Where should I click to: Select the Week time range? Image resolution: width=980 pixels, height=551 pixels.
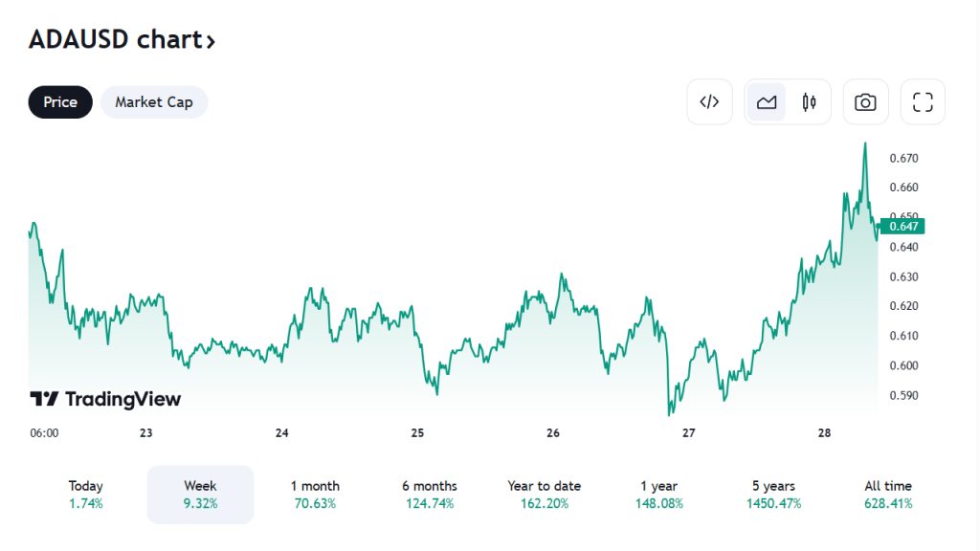pyautogui.click(x=200, y=495)
